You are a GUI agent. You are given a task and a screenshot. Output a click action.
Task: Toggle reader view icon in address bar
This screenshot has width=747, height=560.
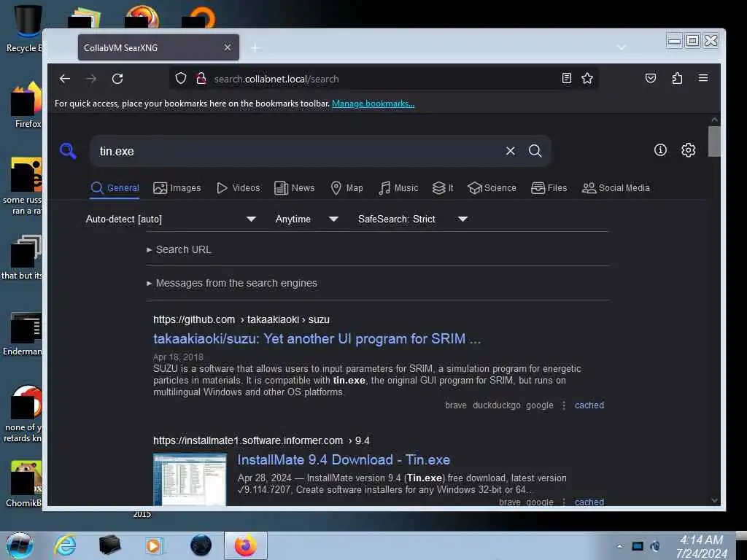tap(566, 78)
